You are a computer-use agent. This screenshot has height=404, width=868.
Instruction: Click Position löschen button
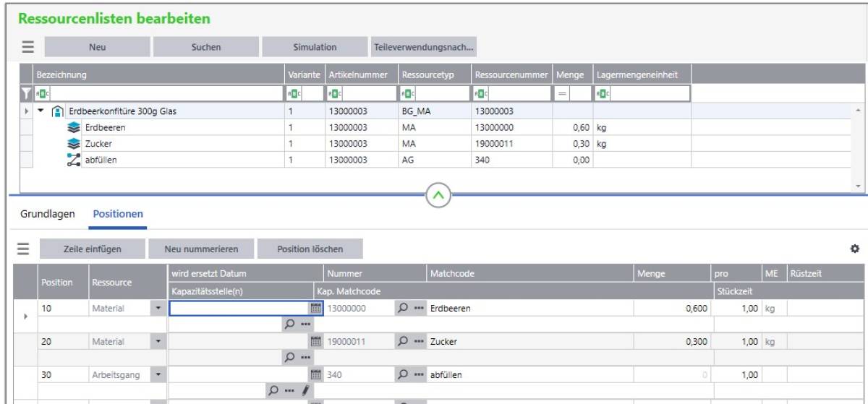pyautogui.click(x=310, y=248)
